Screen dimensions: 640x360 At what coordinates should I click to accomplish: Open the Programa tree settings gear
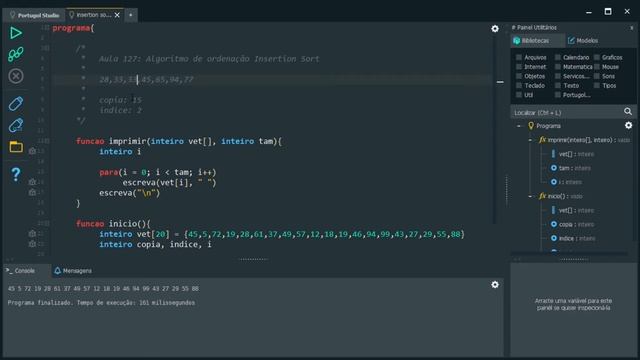coord(628,125)
